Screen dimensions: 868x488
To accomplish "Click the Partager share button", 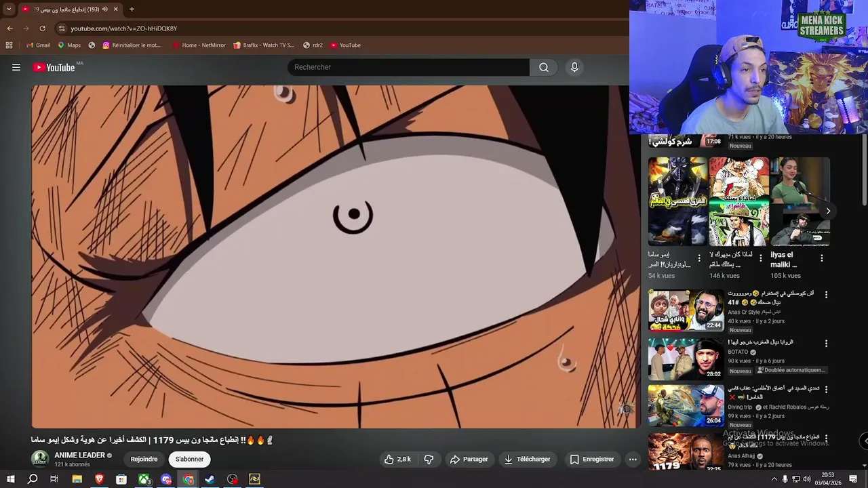I will [469, 459].
